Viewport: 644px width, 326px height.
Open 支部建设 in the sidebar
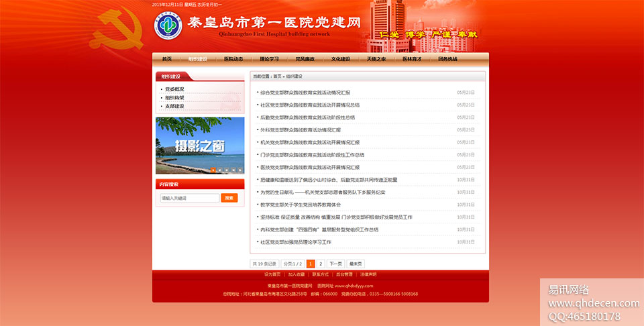tap(174, 106)
